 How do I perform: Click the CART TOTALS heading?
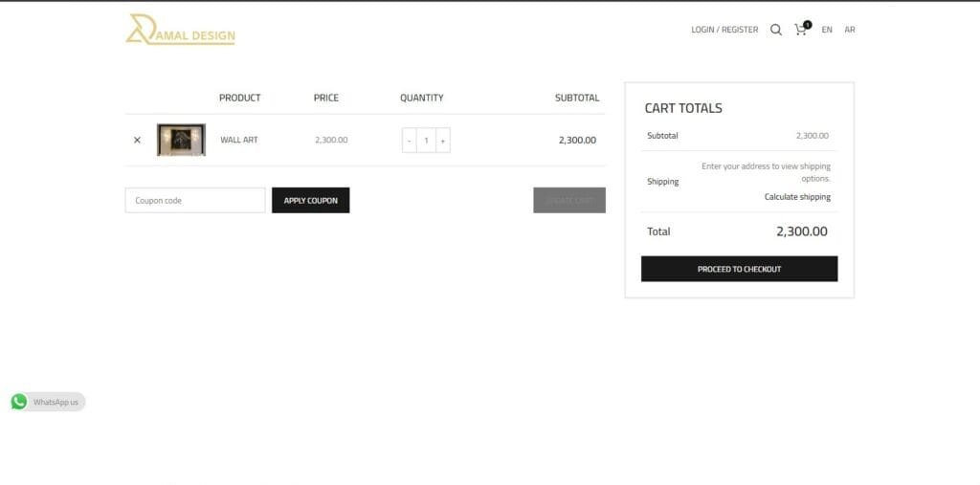683,108
